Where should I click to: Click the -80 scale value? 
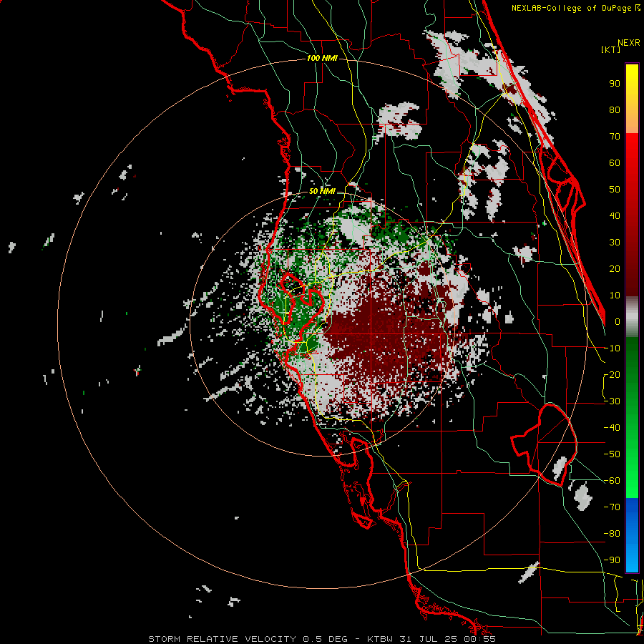(x=612, y=534)
